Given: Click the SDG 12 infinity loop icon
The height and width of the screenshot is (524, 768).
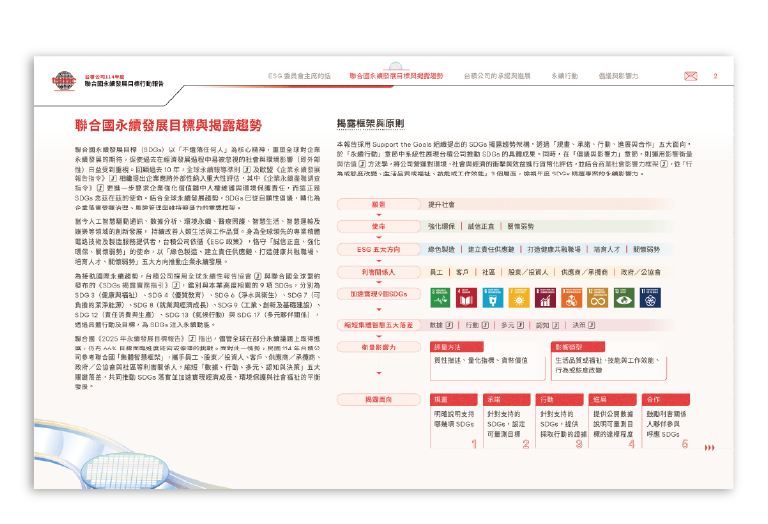Looking at the screenshot, I should coord(598,298).
